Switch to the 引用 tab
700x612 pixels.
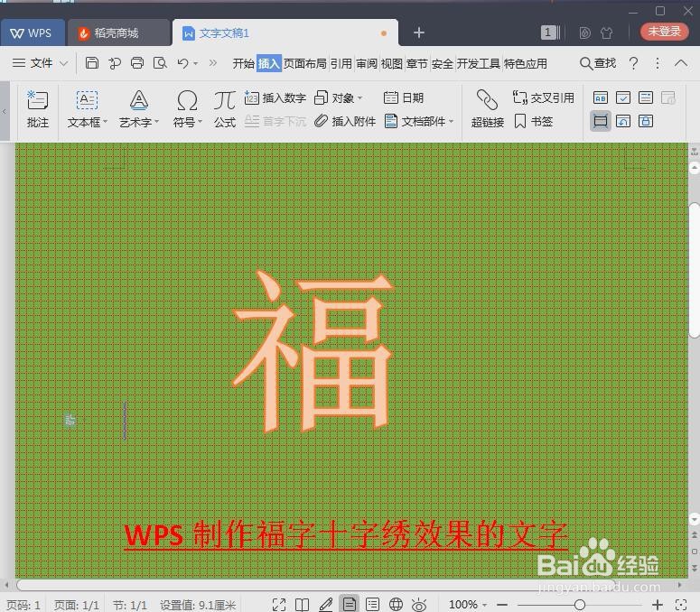tap(341, 64)
